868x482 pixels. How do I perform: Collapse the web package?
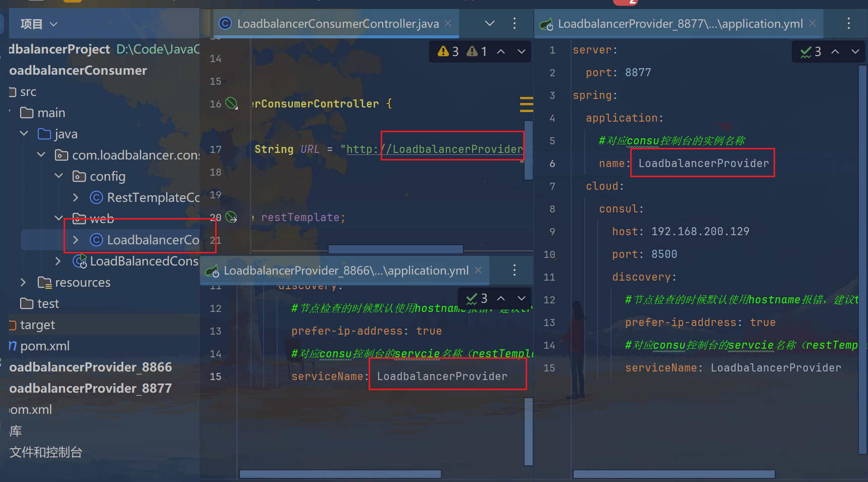pos(59,219)
